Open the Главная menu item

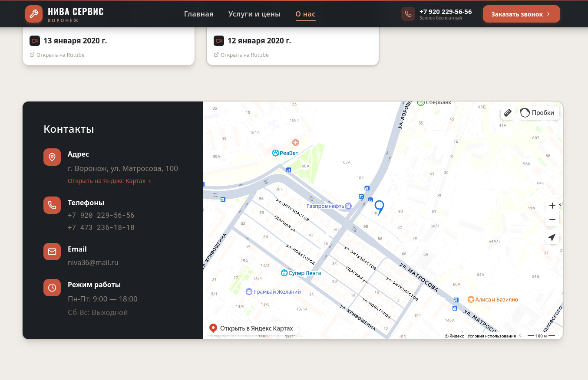(x=199, y=14)
